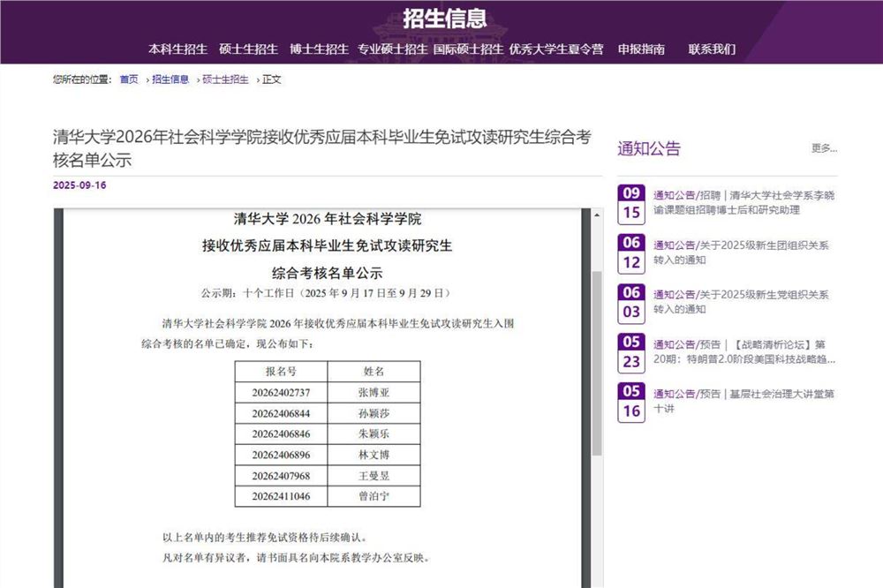Click the 09/15 date badge icon
883x588 pixels.
(x=631, y=203)
